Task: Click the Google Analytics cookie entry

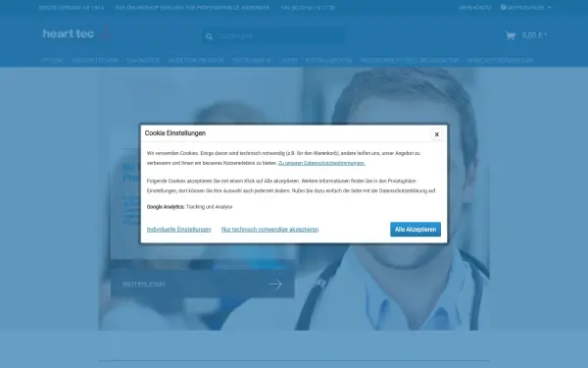Action: click(x=189, y=207)
